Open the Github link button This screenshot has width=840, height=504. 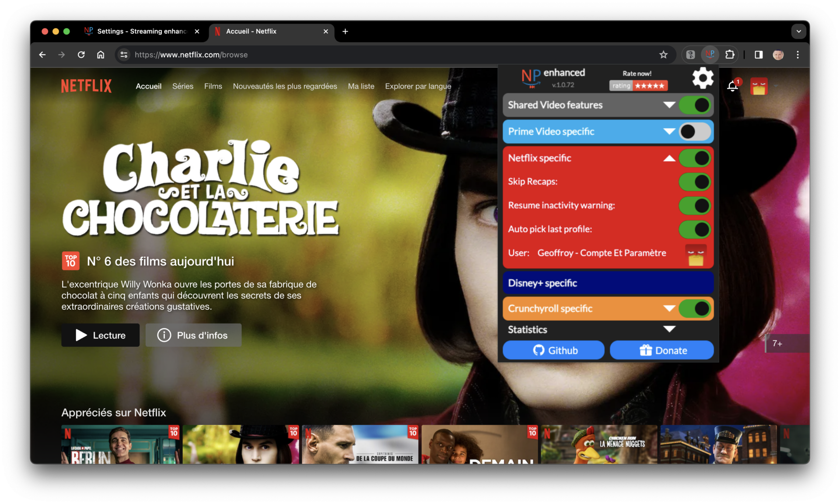pos(553,350)
